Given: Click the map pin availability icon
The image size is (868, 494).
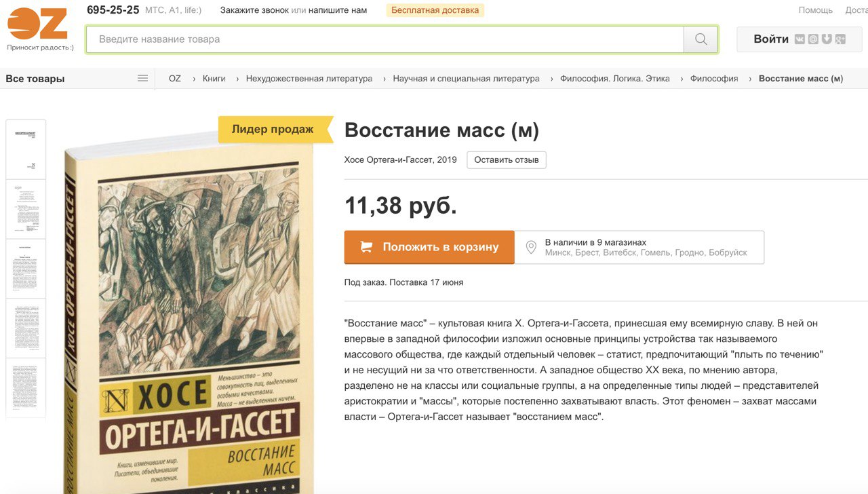Looking at the screenshot, I should 531,248.
